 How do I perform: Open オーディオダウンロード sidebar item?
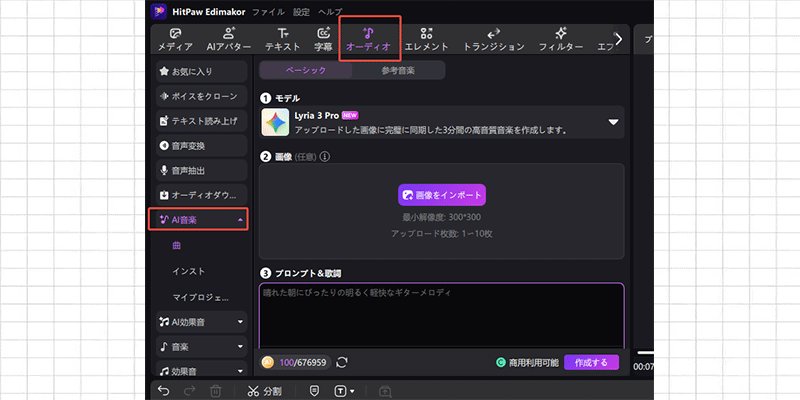pos(202,195)
